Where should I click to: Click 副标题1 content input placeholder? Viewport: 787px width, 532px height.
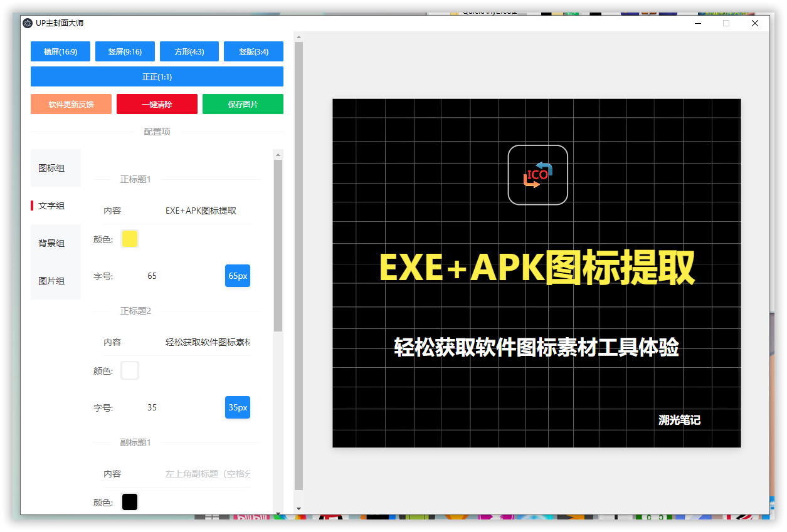click(208, 474)
